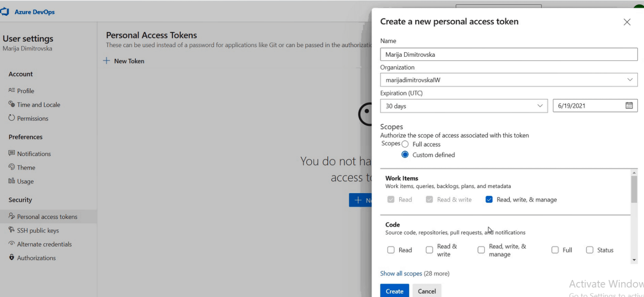
Task: Click the token Name input field
Action: click(509, 54)
